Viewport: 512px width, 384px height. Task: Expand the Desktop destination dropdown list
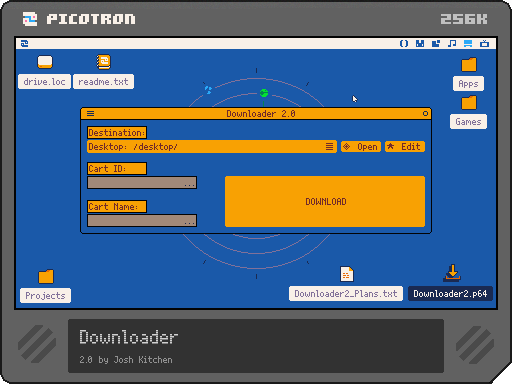[212, 147]
